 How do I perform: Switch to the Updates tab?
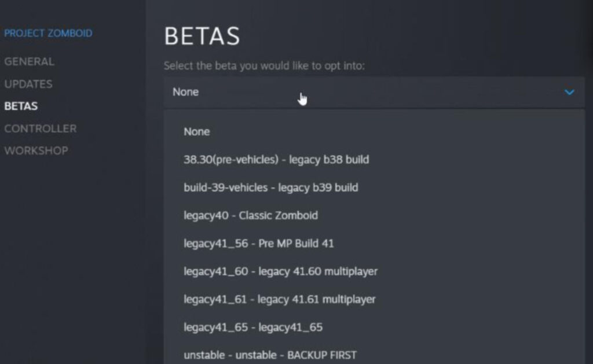(28, 84)
